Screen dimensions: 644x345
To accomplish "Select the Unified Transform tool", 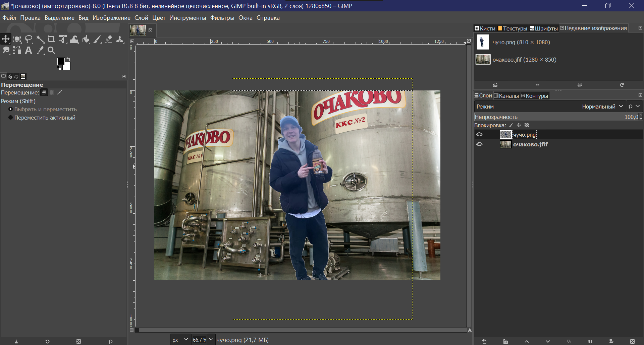I will 63,39.
